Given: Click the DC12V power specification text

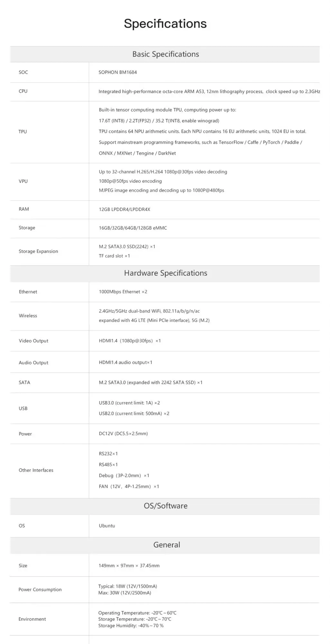Looking at the screenshot, I should (123, 434).
